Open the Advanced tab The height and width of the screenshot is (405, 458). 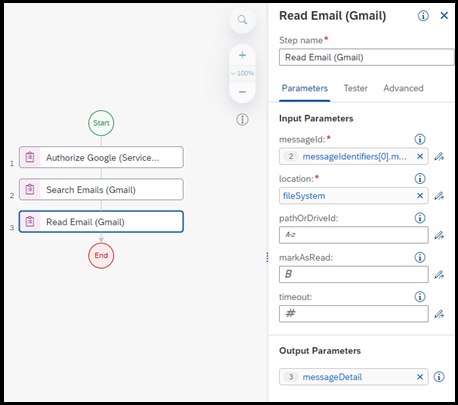pos(403,88)
